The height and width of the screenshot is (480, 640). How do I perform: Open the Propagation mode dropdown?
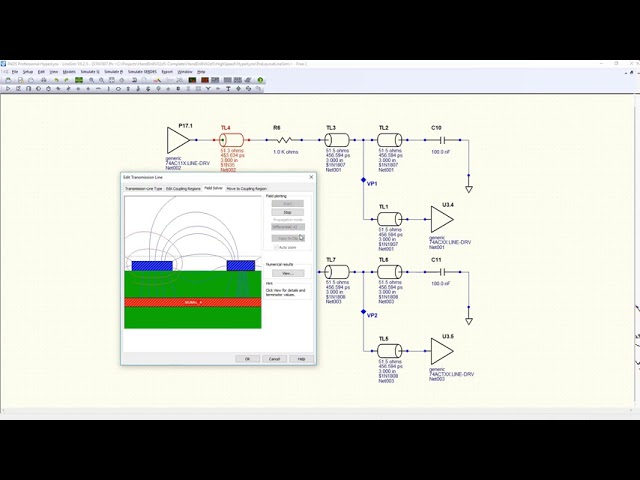(x=288, y=227)
